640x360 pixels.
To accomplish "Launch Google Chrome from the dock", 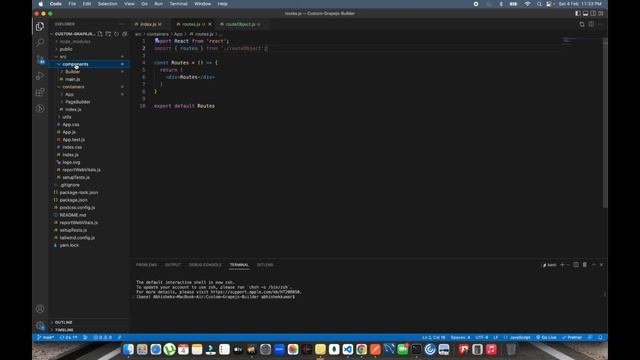I will pos(361,349).
